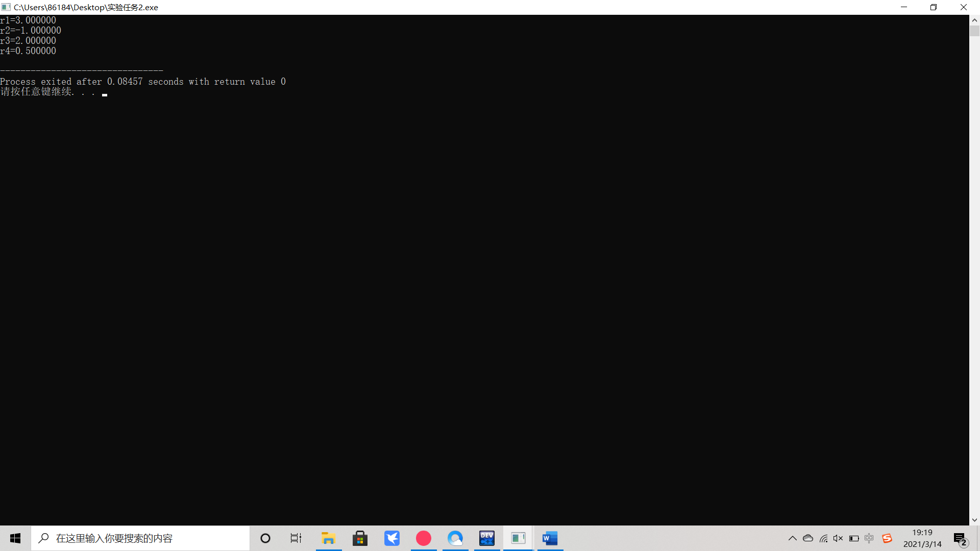Open the red circle app icon
This screenshot has width=980, height=551.
click(x=424, y=538)
